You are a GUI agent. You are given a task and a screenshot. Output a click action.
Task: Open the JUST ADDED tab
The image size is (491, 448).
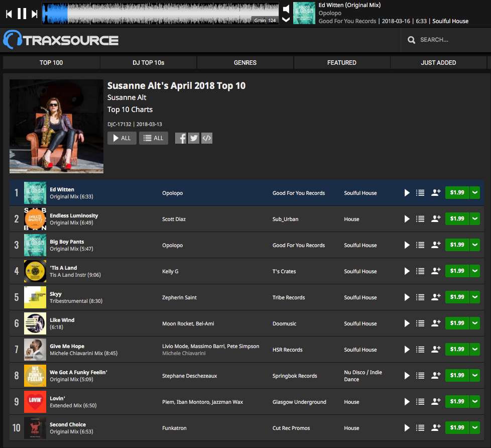pos(438,63)
